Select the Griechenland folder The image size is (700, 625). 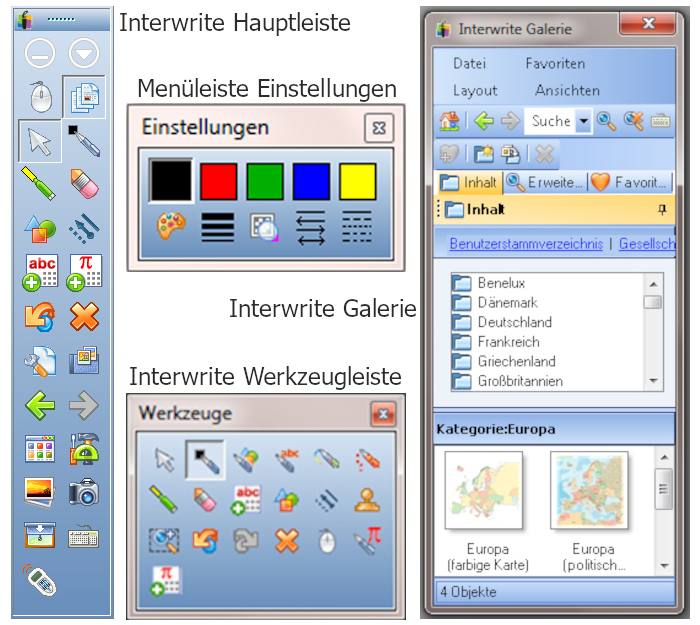(504, 361)
